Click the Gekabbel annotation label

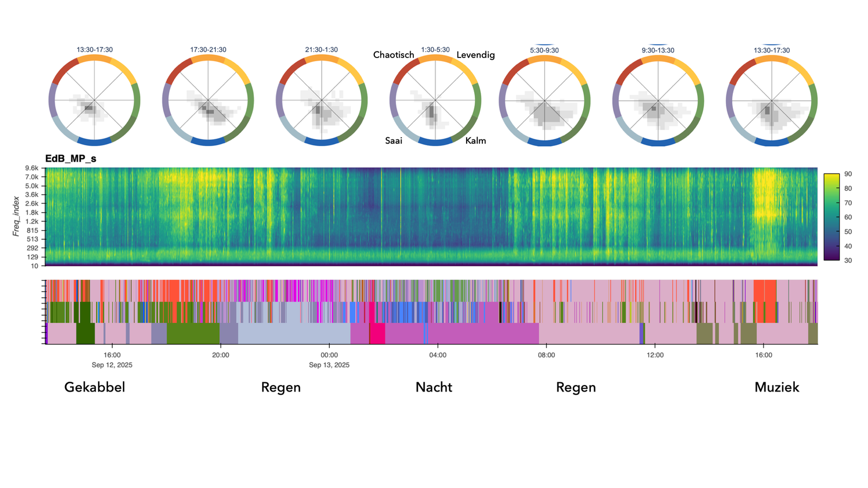coord(94,387)
